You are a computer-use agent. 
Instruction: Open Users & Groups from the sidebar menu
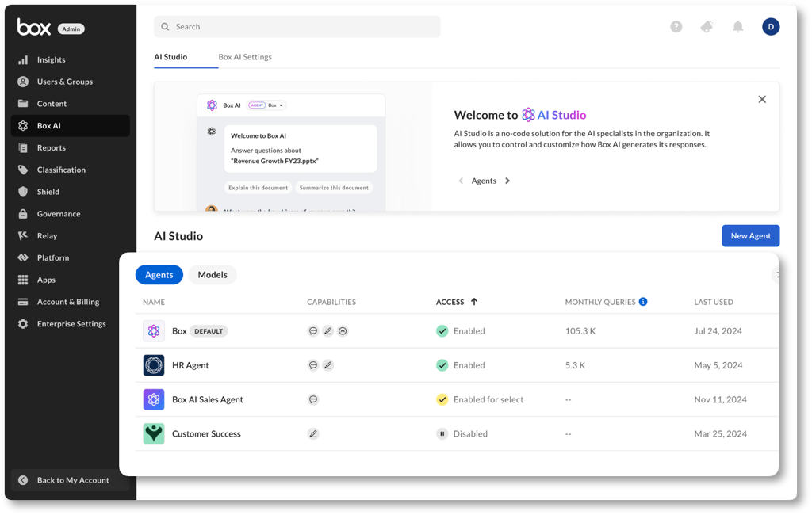point(65,81)
